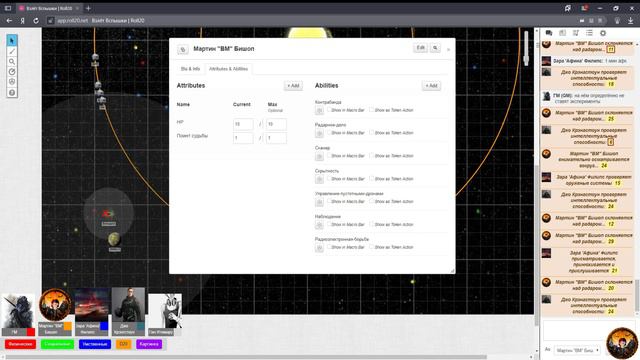Viewport: 640px width, 360px height.
Task: Roll the Скрытность ability icon
Action: [319, 179]
